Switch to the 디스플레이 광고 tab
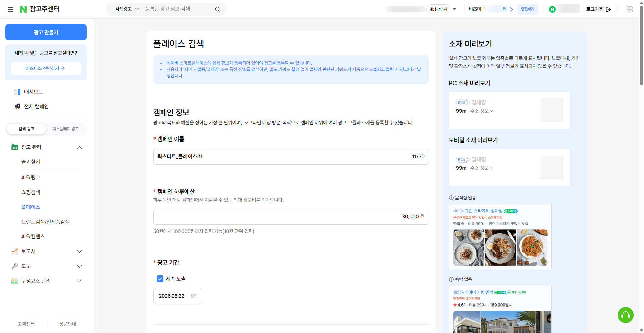Image resolution: width=644 pixels, height=333 pixels. [66, 129]
